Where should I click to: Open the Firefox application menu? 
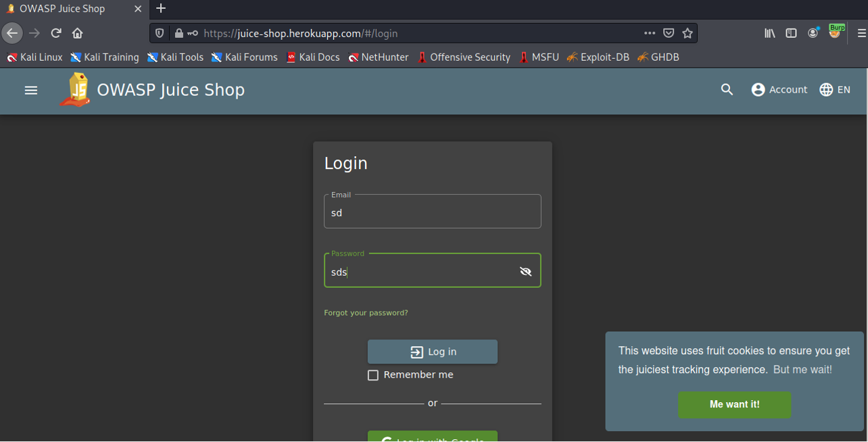point(861,33)
